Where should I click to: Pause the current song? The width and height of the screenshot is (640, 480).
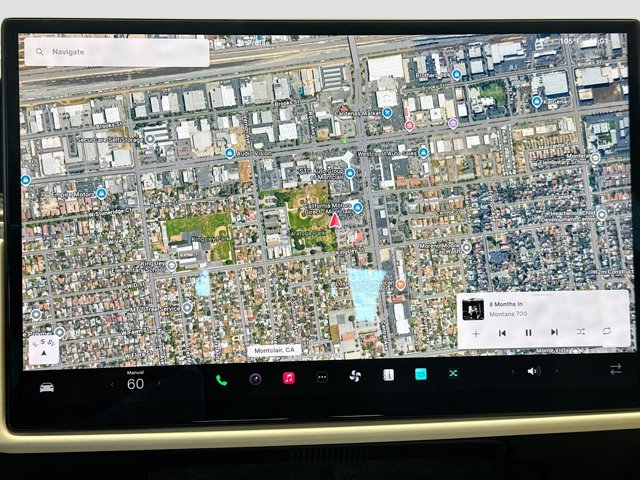coord(528,333)
